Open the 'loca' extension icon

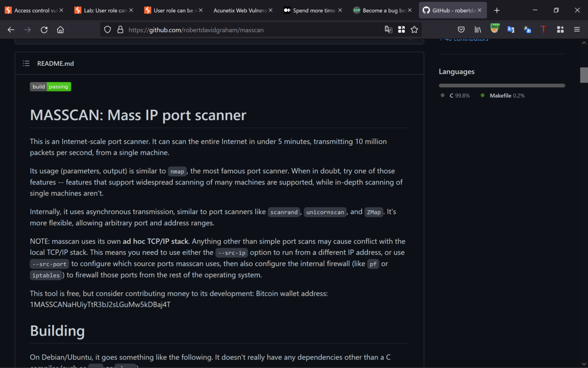click(x=495, y=29)
